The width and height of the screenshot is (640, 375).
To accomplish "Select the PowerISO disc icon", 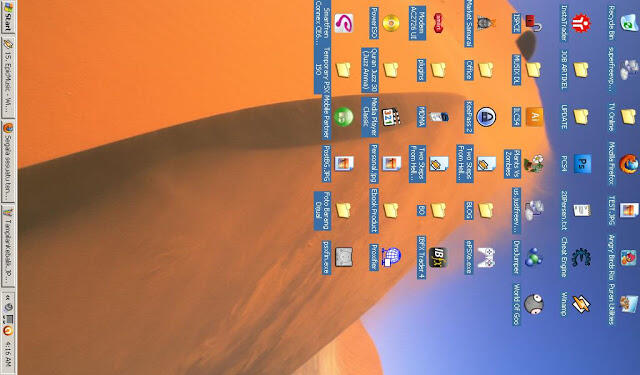I will tap(391, 23).
